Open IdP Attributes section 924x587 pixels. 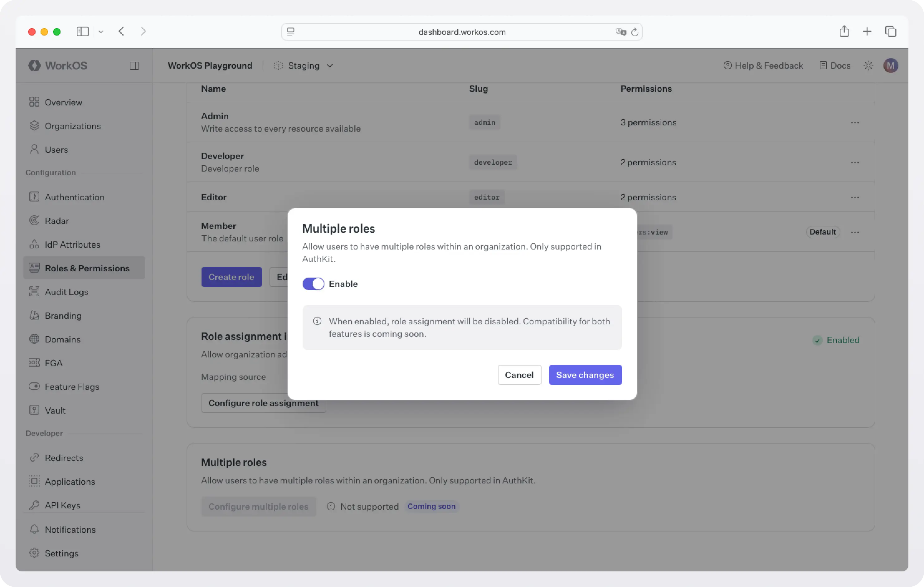pos(84,245)
